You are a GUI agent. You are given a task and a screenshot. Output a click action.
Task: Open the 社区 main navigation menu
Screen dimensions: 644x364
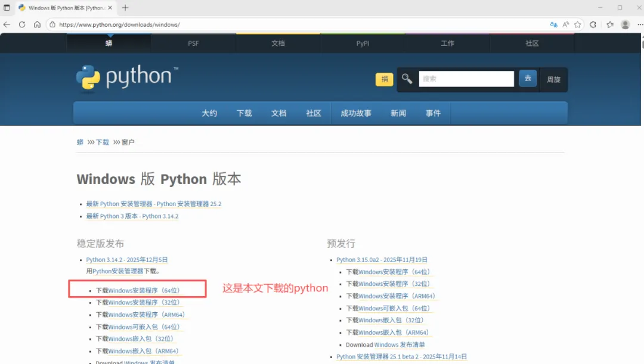point(314,113)
